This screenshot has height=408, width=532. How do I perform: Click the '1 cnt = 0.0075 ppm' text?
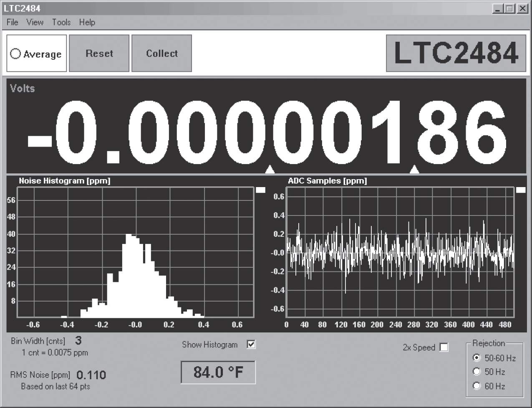[55, 352]
